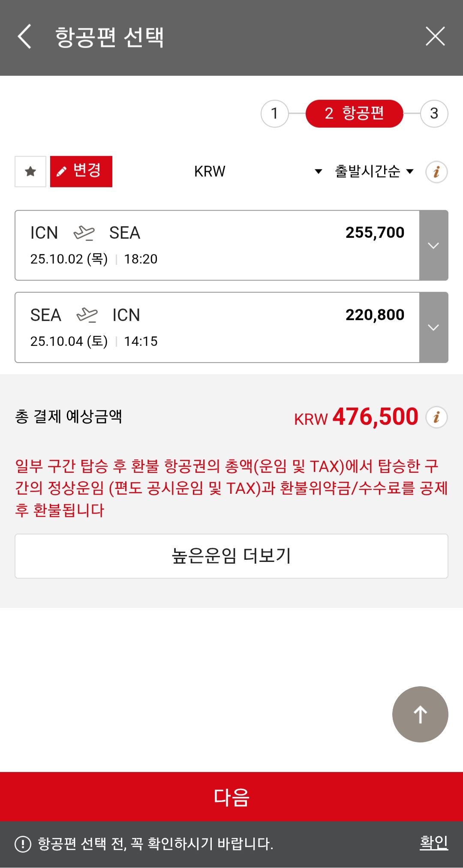Tap info icon beside sort dropdown
This screenshot has height=868, width=463.
[436, 172]
